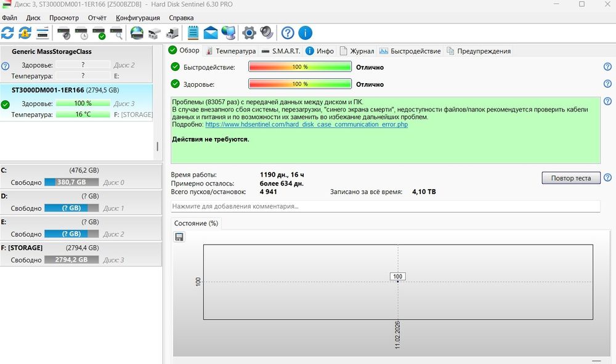
Task: Click help icon beside the green message box
Action: tap(607, 101)
